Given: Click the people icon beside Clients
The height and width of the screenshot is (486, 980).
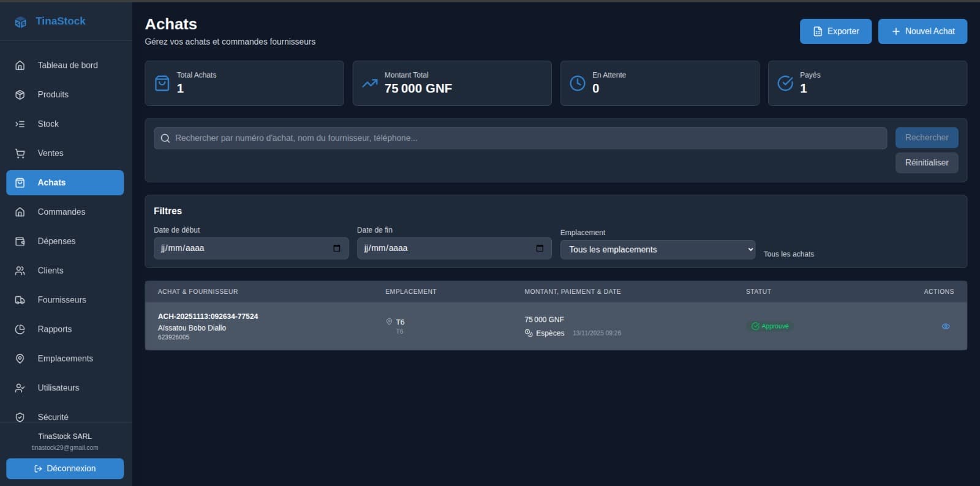Looking at the screenshot, I should pos(20,271).
